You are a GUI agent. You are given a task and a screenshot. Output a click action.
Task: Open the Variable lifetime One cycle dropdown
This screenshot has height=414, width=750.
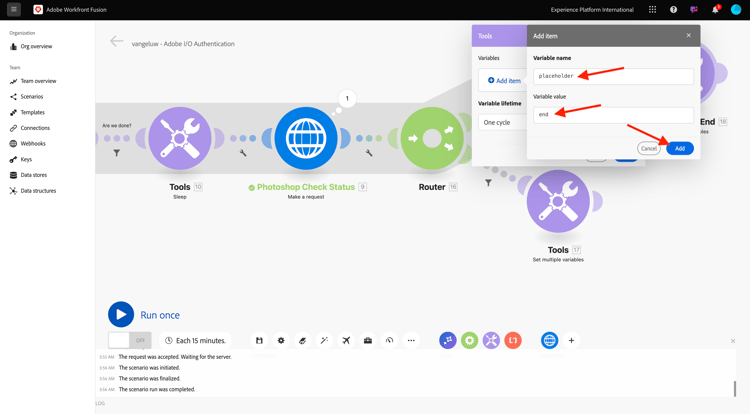click(502, 122)
